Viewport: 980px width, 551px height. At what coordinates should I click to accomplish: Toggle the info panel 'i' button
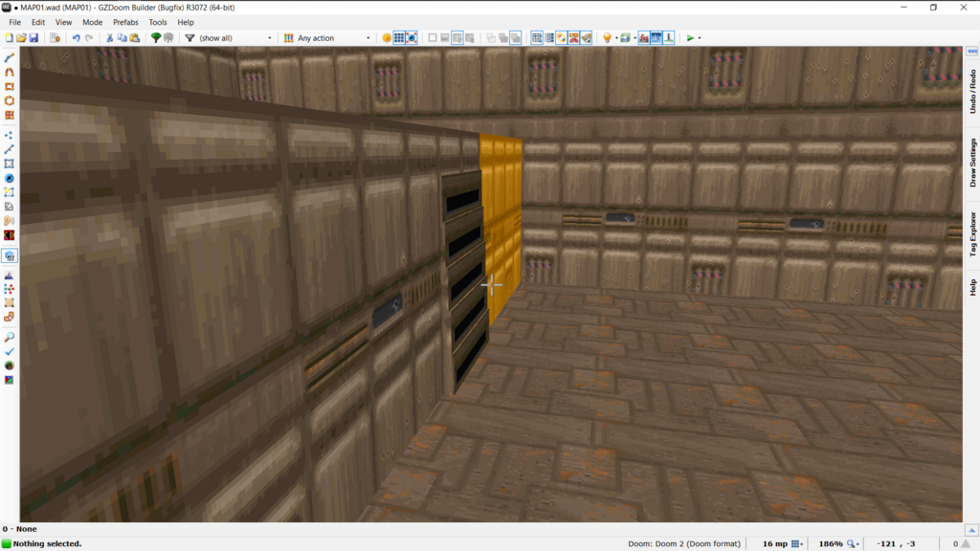click(x=669, y=38)
